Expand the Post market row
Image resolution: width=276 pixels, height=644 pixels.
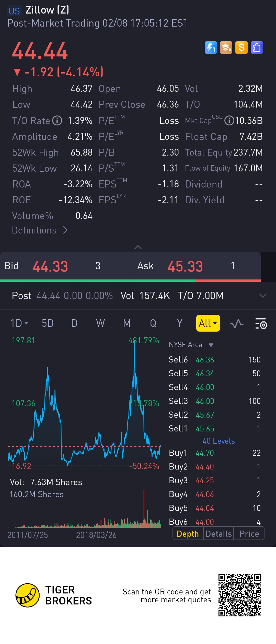pos(263,296)
